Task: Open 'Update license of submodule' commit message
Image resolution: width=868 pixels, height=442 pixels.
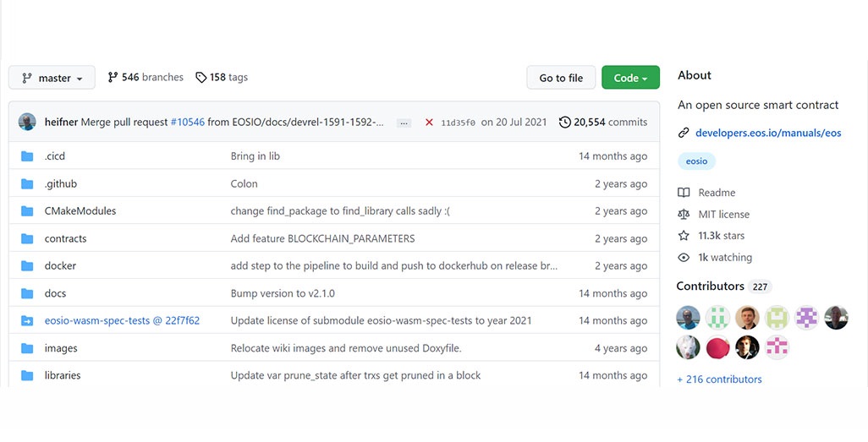Action: [x=382, y=321]
